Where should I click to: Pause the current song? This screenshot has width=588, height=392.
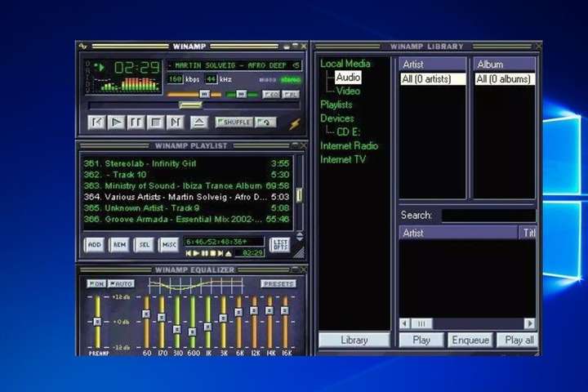pyautogui.click(x=136, y=122)
